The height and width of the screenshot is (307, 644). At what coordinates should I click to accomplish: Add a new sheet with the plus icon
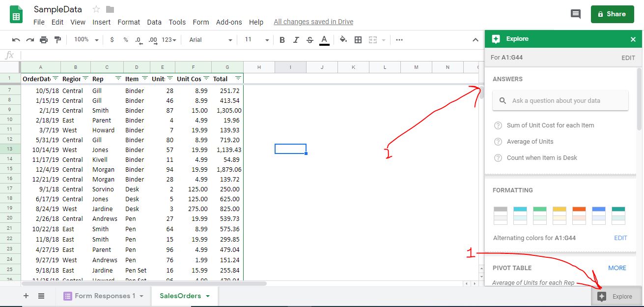coord(26,296)
